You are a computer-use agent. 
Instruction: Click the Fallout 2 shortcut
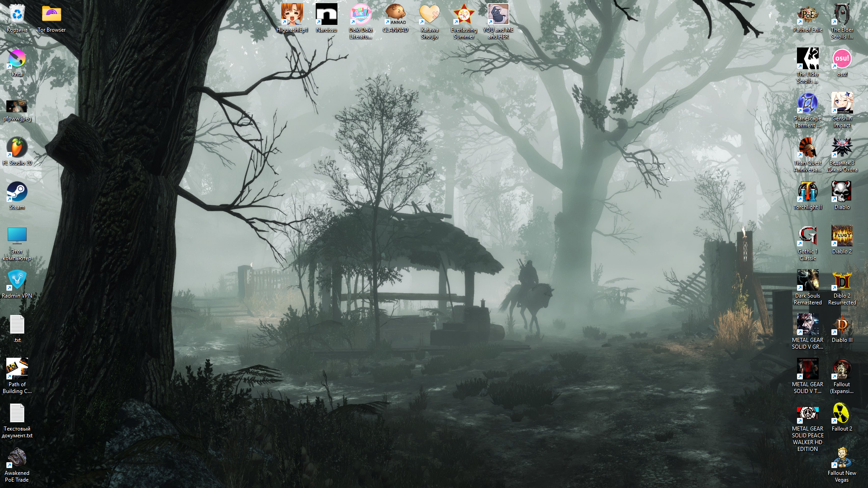[x=842, y=417]
